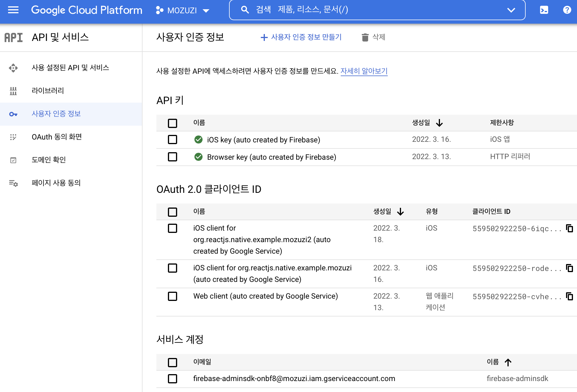Viewport: 577px width, 392px height.
Task: Select all OAuth client IDs header checkbox
Action: point(173,212)
